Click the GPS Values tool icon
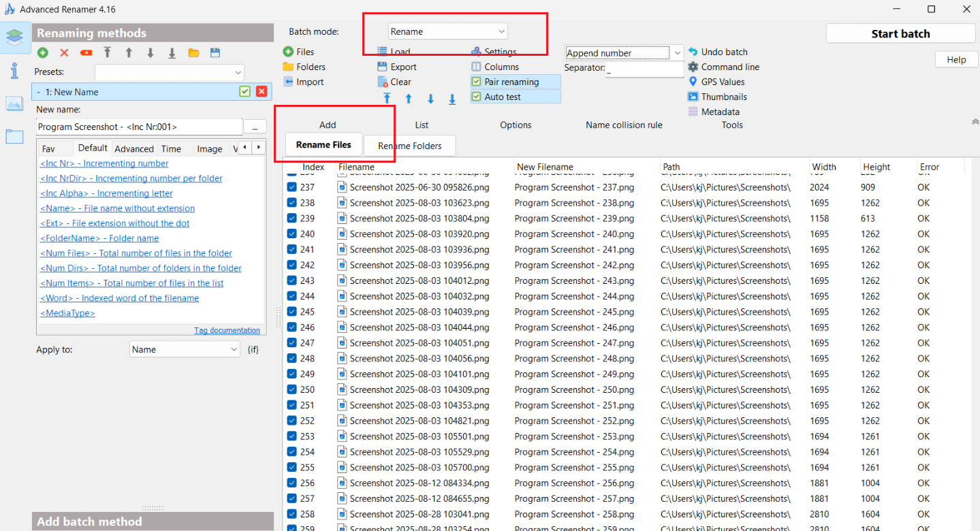The height and width of the screenshot is (531, 980). point(693,82)
